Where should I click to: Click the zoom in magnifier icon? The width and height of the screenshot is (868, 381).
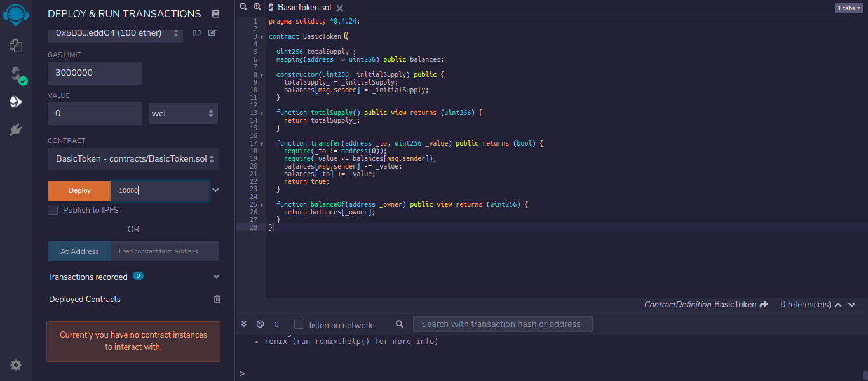(257, 7)
